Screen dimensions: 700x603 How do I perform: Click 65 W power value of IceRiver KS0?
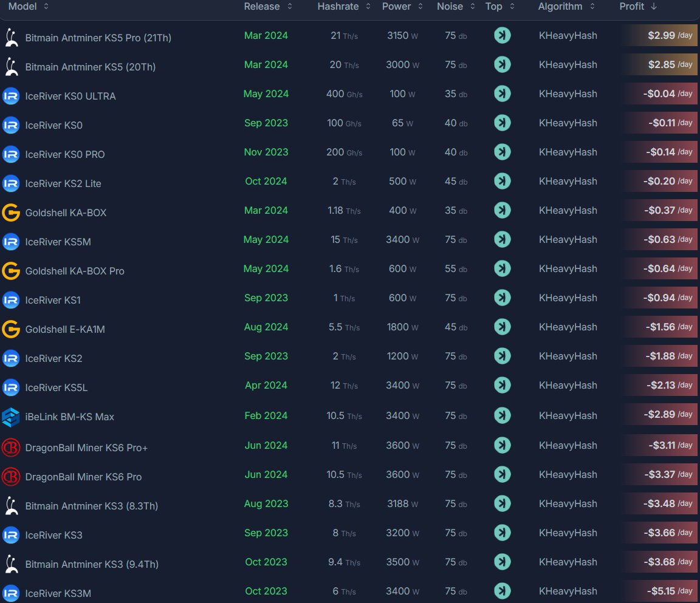(403, 123)
